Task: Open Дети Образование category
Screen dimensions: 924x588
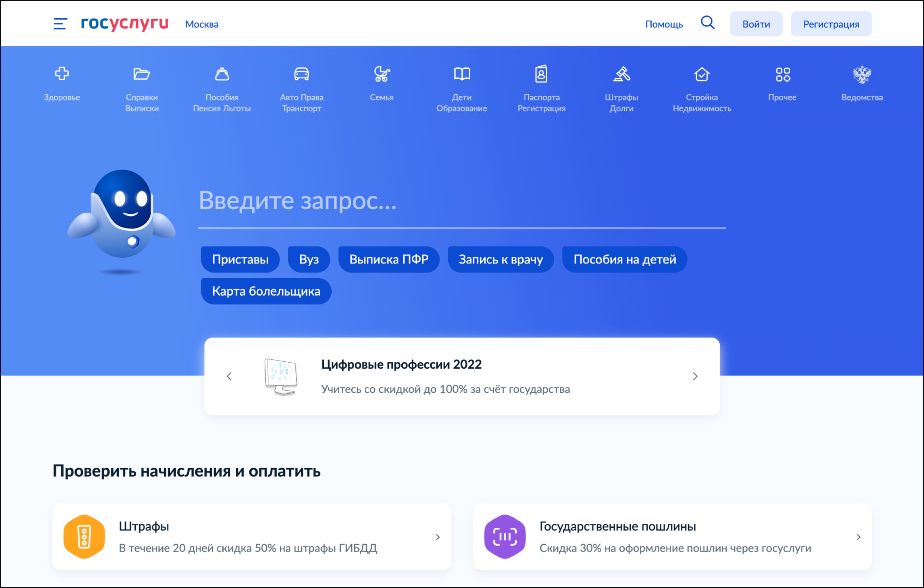Action: [462, 89]
